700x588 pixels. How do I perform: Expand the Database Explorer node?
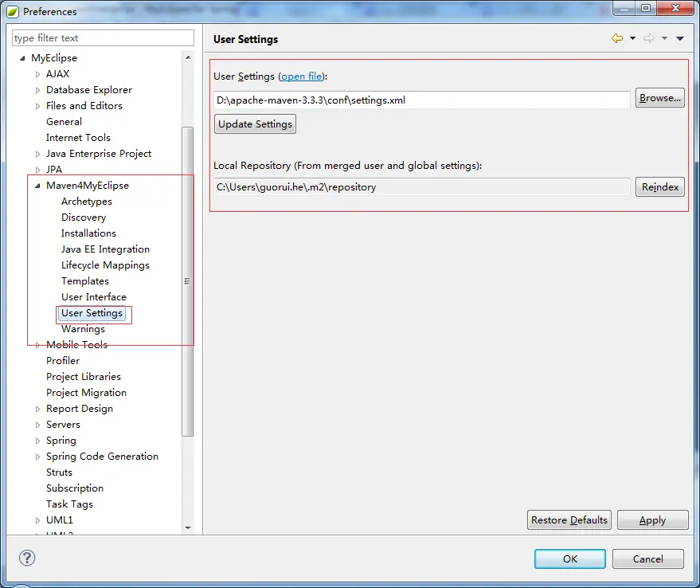tap(37, 90)
